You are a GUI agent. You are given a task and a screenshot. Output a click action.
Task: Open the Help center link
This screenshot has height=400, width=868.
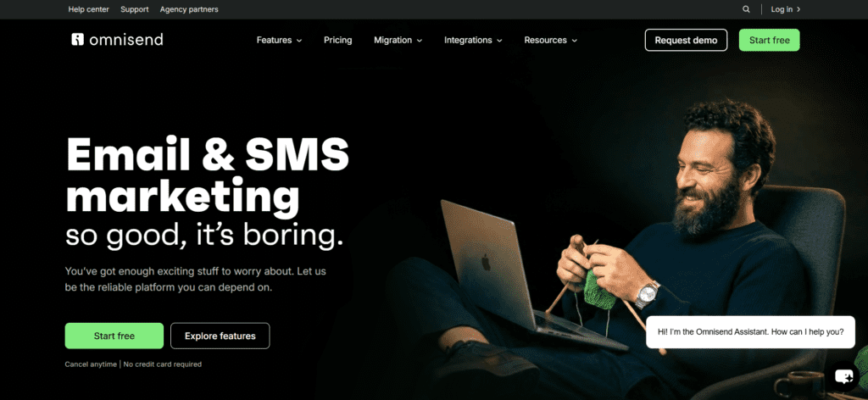[x=88, y=9]
